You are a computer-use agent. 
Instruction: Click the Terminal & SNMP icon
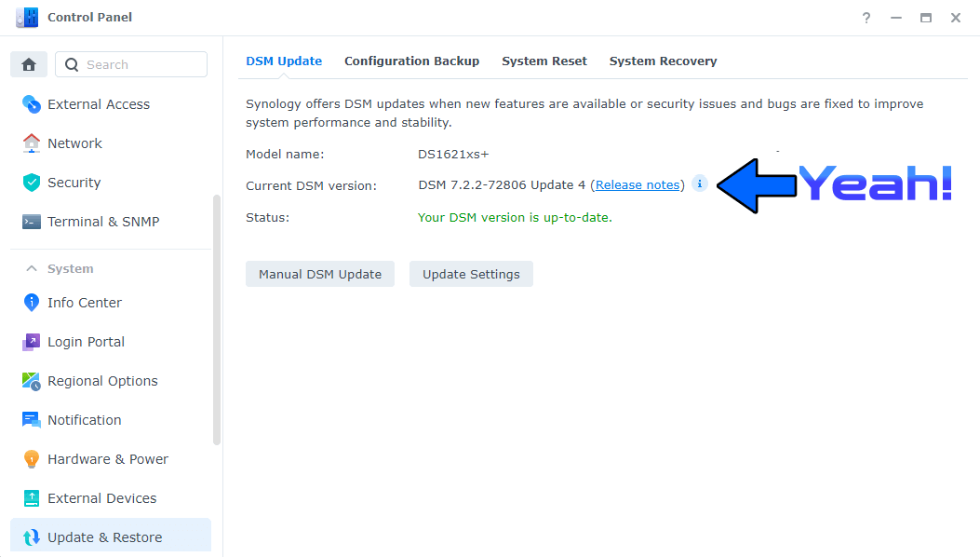32,222
